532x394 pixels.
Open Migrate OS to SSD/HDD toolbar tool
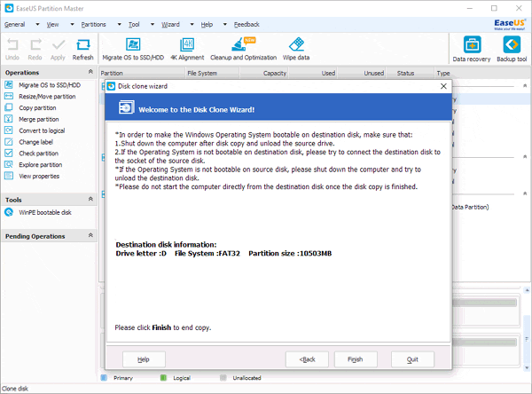click(x=133, y=50)
